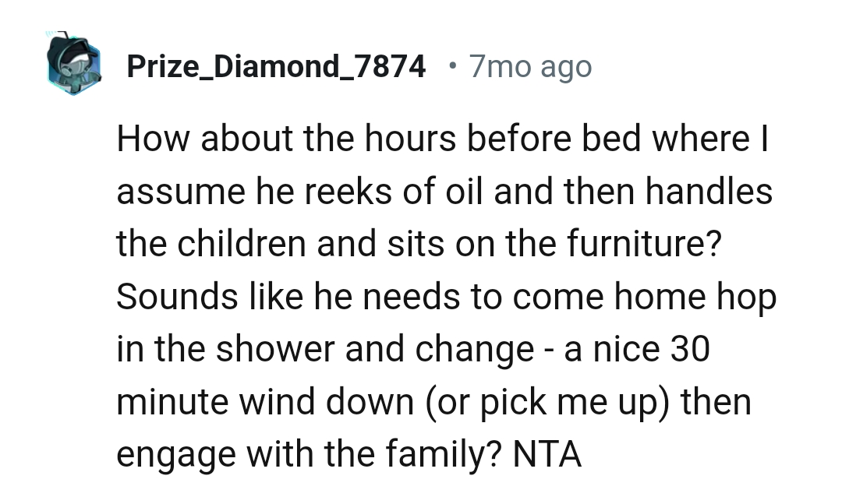Click the Prize_Diamond_7874 avatar icon
Screen dimensions: 842x504
click(73, 68)
